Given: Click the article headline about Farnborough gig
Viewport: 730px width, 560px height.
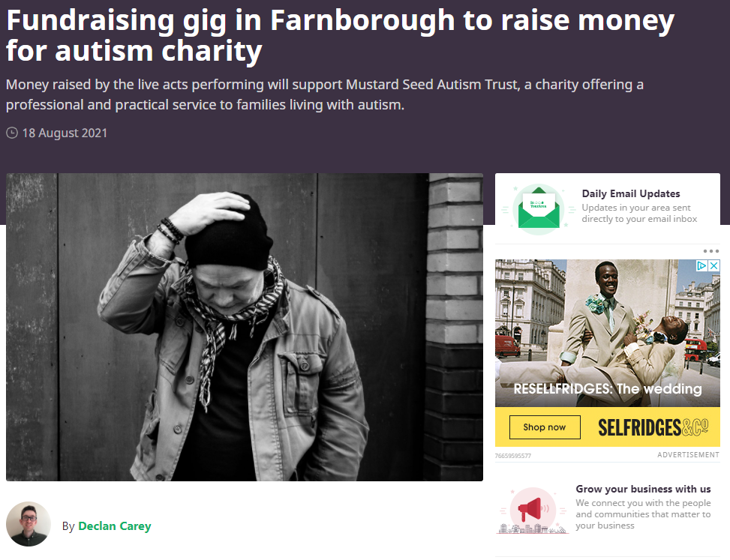Looking at the screenshot, I should pyautogui.click(x=340, y=35).
